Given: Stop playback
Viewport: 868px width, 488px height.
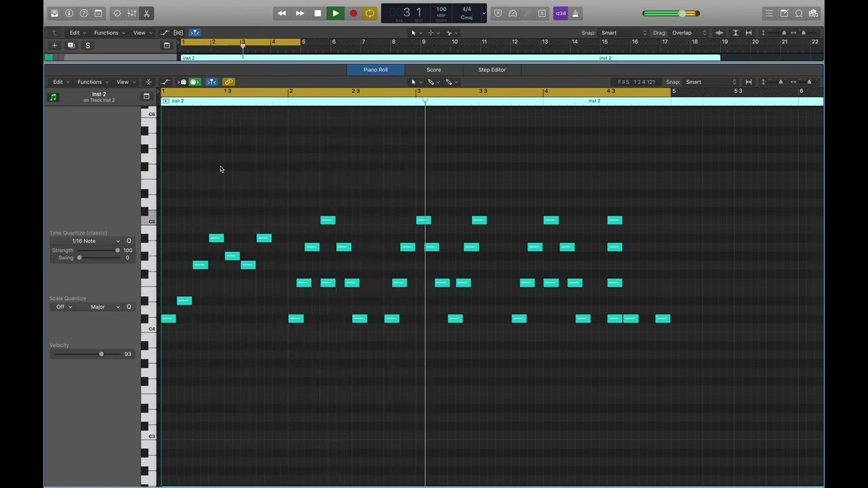Looking at the screenshot, I should click(317, 14).
